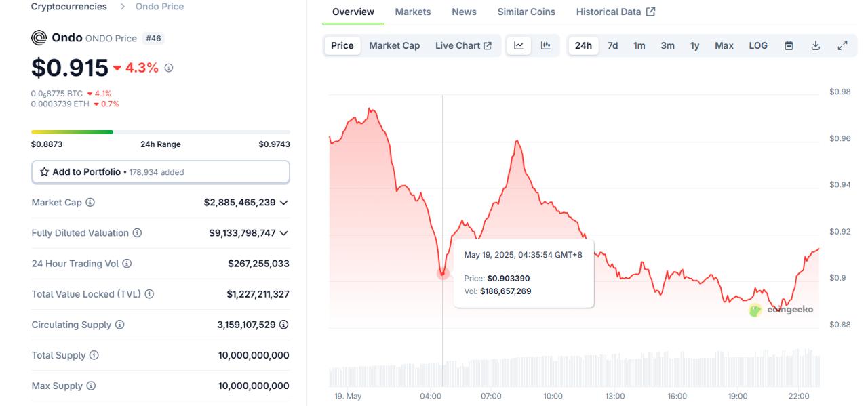
Task: Click external link icon next to Historical Data
Action: [x=651, y=12]
